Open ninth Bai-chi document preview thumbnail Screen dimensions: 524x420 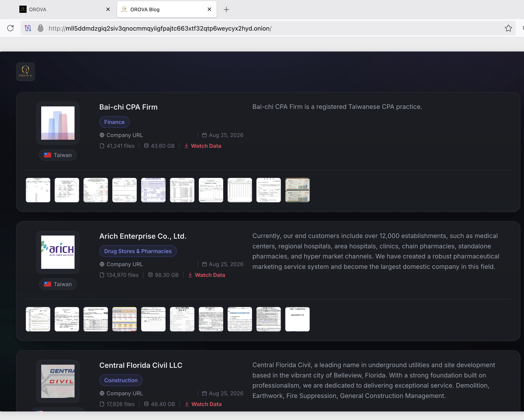(x=269, y=190)
